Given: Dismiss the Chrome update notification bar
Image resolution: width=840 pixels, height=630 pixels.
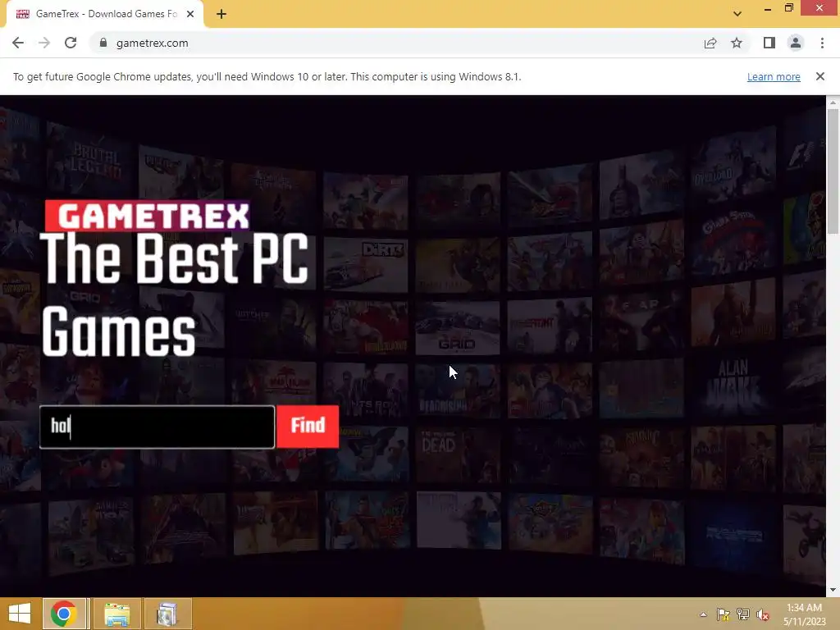Looking at the screenshot, I should click(820, 76).
